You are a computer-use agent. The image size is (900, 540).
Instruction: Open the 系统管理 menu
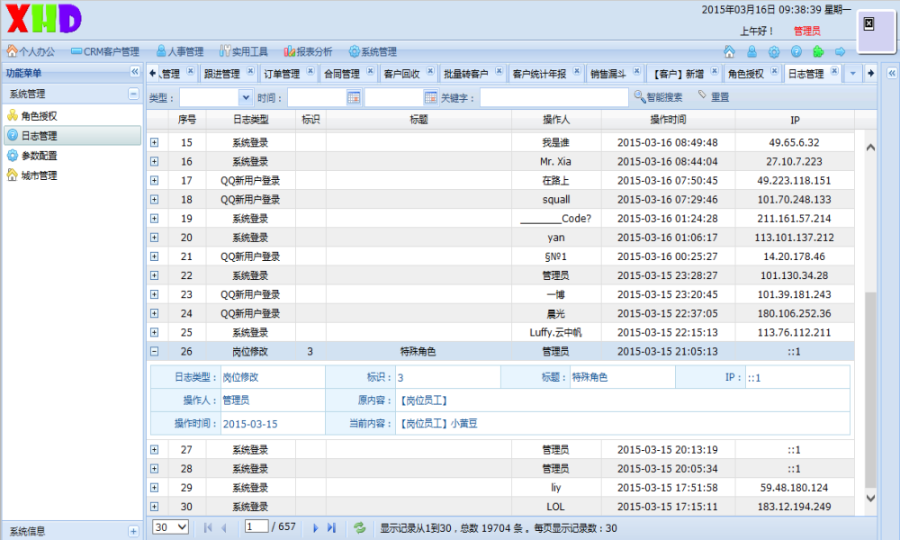[x=373, y=52]
